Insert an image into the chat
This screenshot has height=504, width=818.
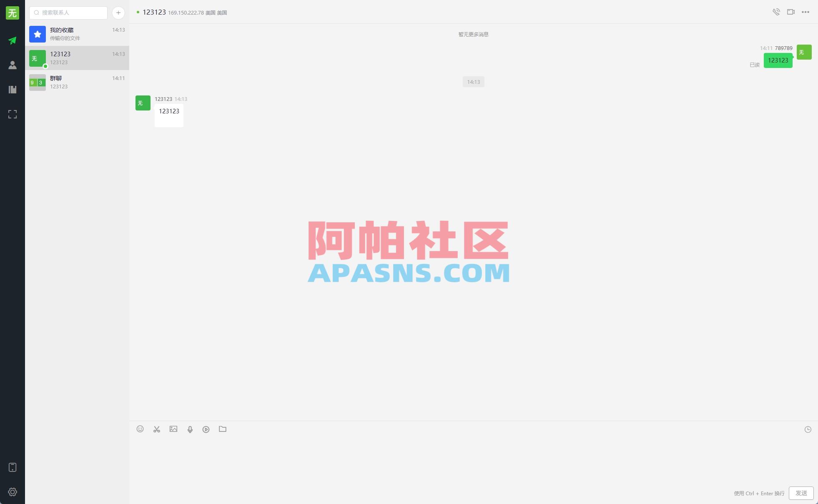173,429
